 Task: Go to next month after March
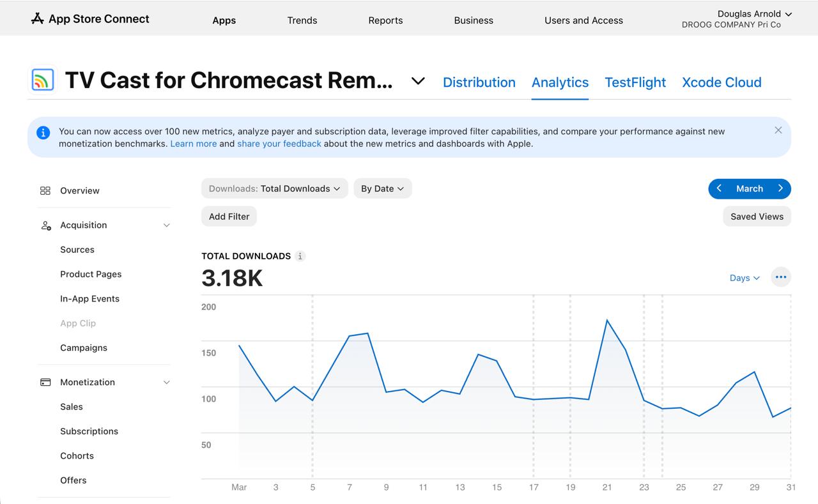(x=780, y=188)
